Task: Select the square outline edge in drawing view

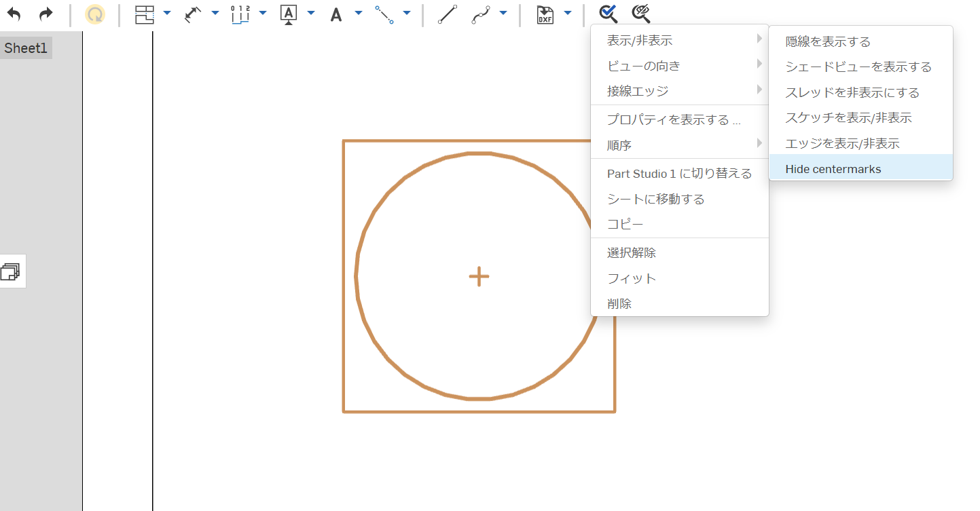Action: pyautogui.click(x=344, y=276)
